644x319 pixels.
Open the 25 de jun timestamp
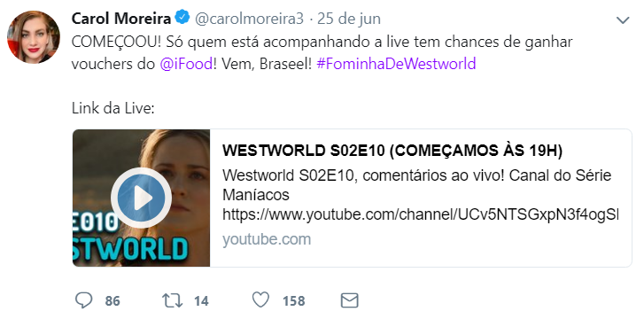[349, 19]
